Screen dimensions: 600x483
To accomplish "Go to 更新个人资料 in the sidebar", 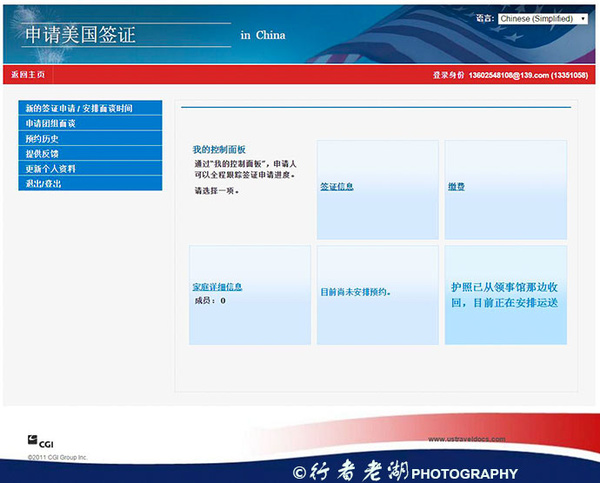I will [x=90, y=168].
